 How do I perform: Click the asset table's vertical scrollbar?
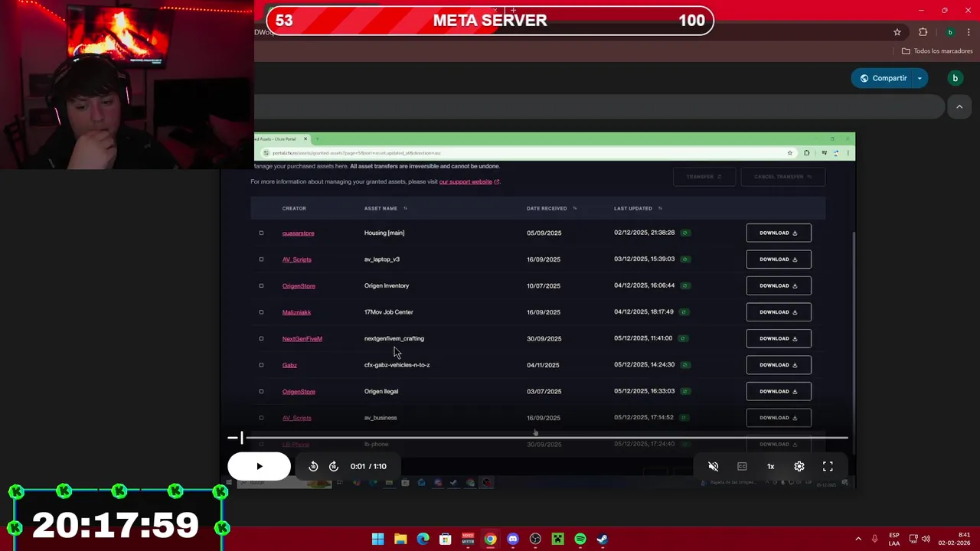853,306
